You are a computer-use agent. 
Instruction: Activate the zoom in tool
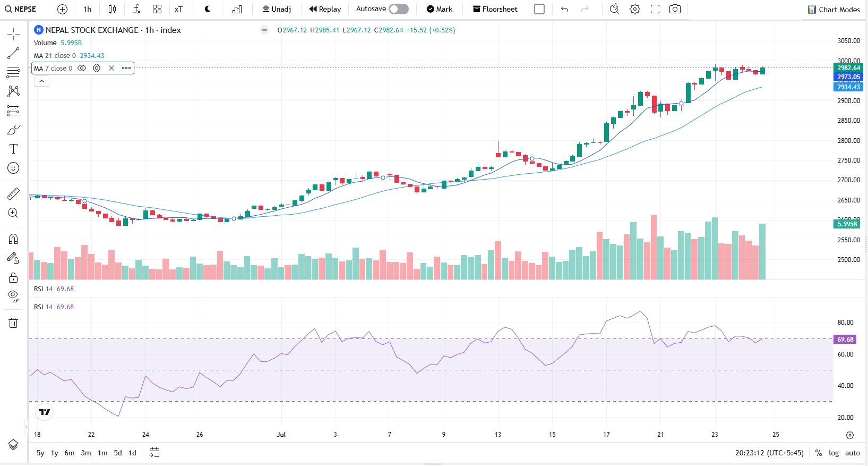(x=13, y=213)
